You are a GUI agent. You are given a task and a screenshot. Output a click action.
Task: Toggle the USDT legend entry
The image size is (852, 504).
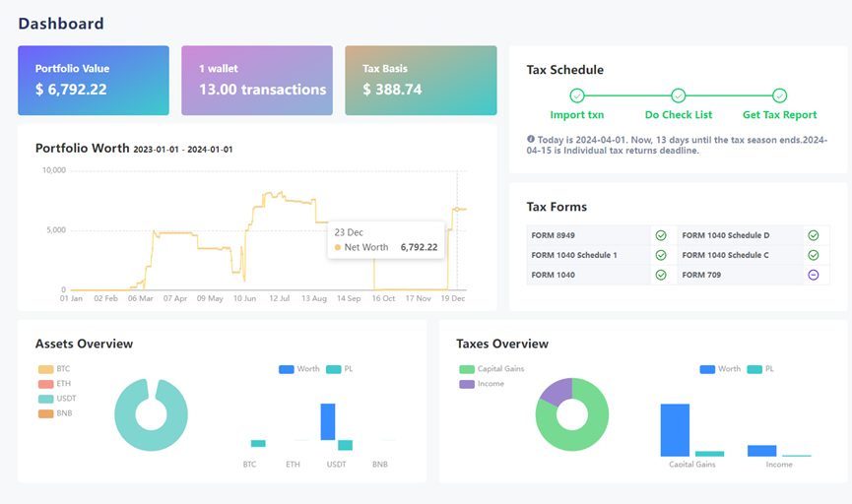tap(57, 398)
